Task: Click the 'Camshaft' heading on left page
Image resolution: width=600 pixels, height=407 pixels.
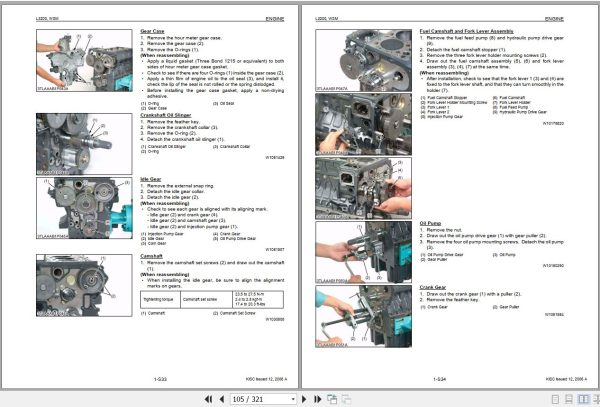Action: coord(152,256)
